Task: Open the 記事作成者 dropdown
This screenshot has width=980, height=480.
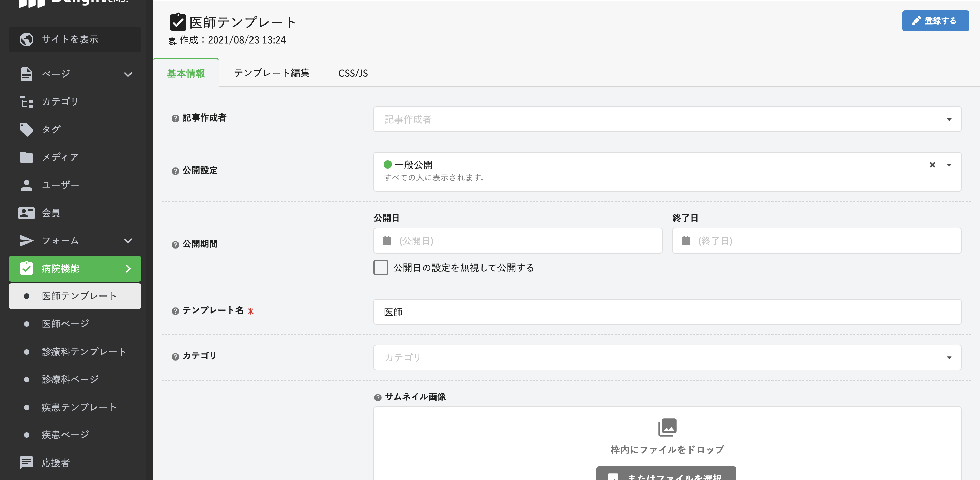Action: tap(667, 119)
